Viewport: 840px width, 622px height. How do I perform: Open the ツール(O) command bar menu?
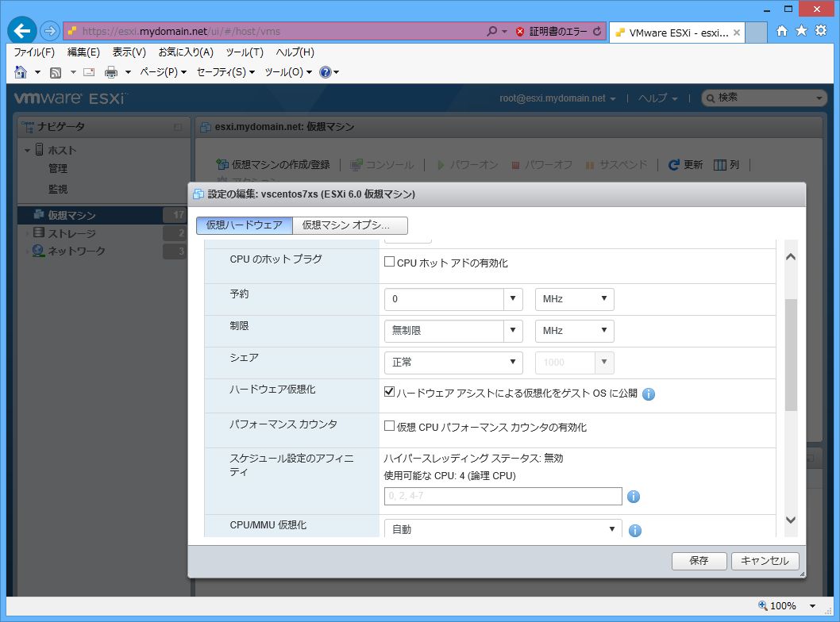pyautogui.click(x=288, y=71)
